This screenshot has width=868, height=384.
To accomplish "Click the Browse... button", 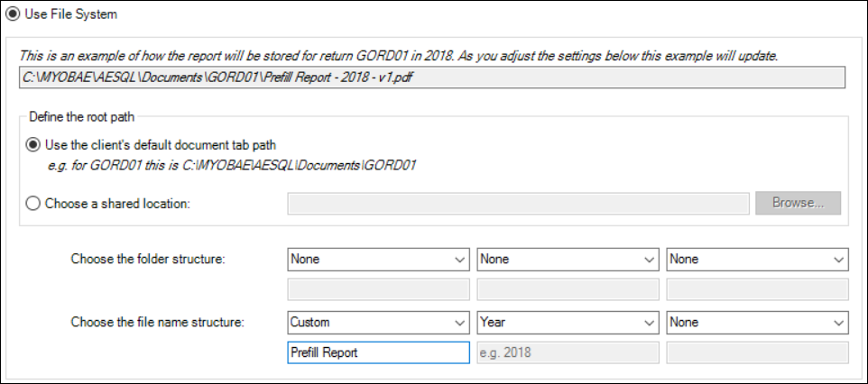I will click(x=798, y=204).
